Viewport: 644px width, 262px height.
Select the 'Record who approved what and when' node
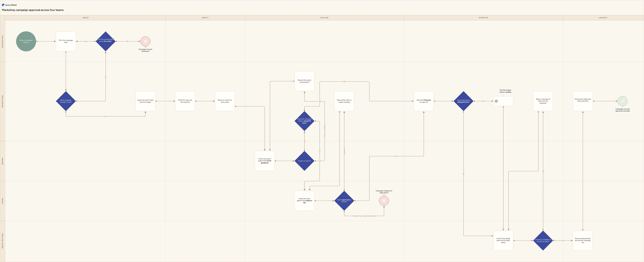pos(582,101)
